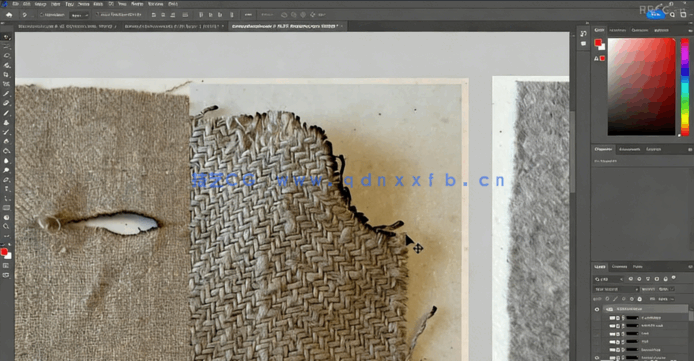Select the Zoom tool
694x361 pixels.
pos(6,227)
